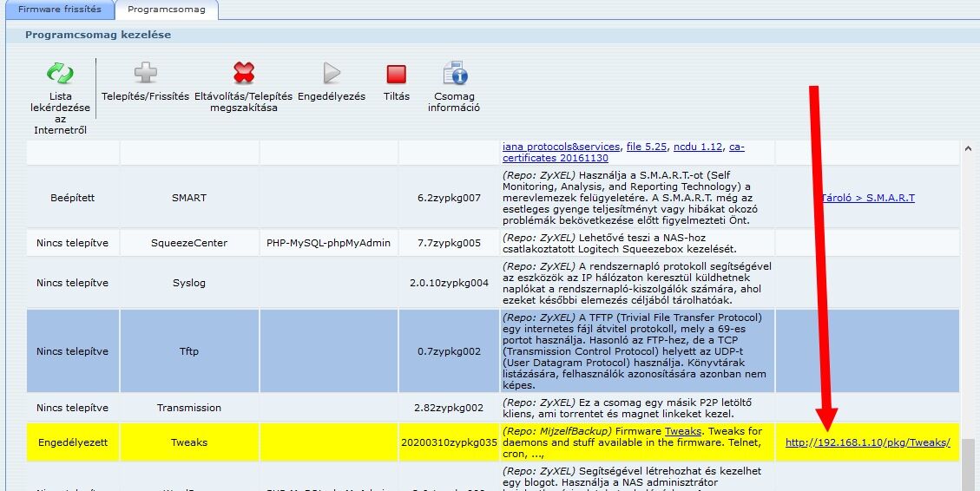The image size is (980, 491).
Task: Click PHP-MySQL-phpMyAdmin in the SqueezeCenter row
Action: click(x=328, y=242)
